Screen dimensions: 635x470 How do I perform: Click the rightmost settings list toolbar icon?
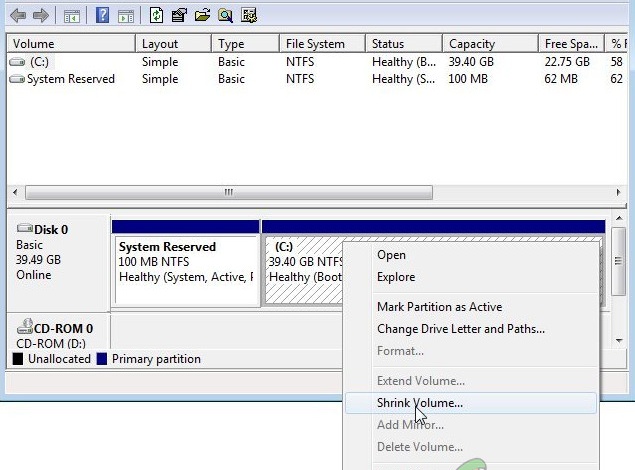[249, 15]
